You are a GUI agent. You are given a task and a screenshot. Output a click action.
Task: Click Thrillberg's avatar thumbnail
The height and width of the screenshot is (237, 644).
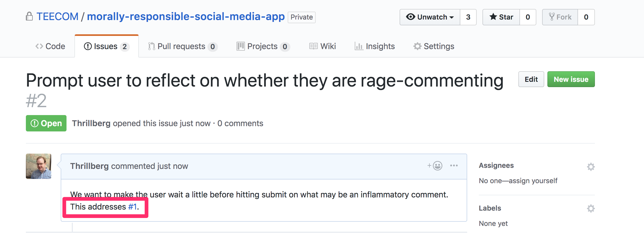39,166
